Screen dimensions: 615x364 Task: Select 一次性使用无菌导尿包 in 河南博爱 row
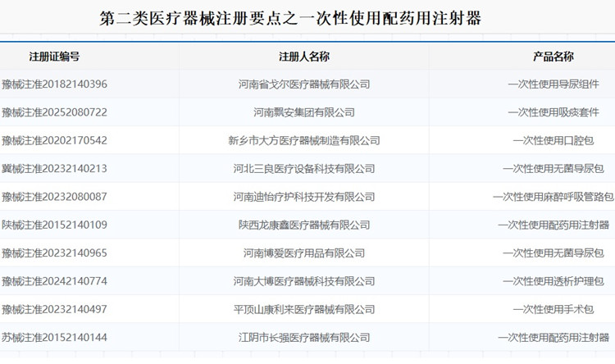(x=553, y=253)
